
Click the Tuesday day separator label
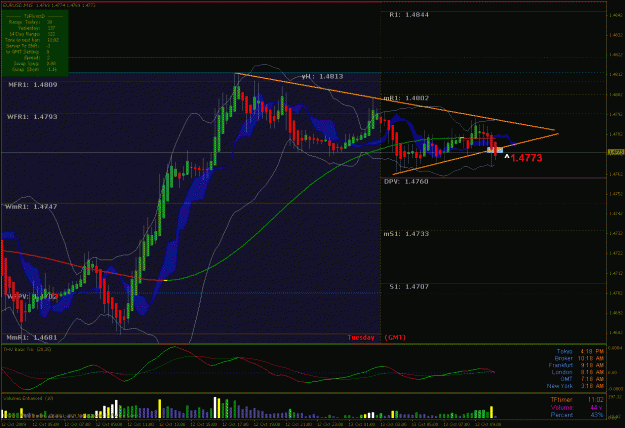361,338
